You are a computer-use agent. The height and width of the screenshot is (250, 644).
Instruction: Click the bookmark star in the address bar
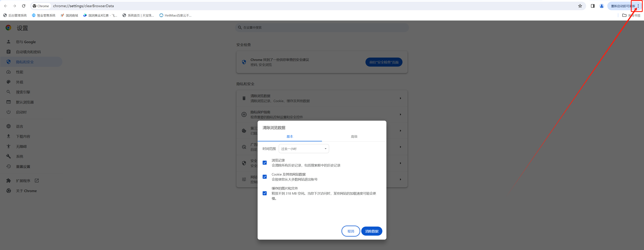(x=580, y=6)
